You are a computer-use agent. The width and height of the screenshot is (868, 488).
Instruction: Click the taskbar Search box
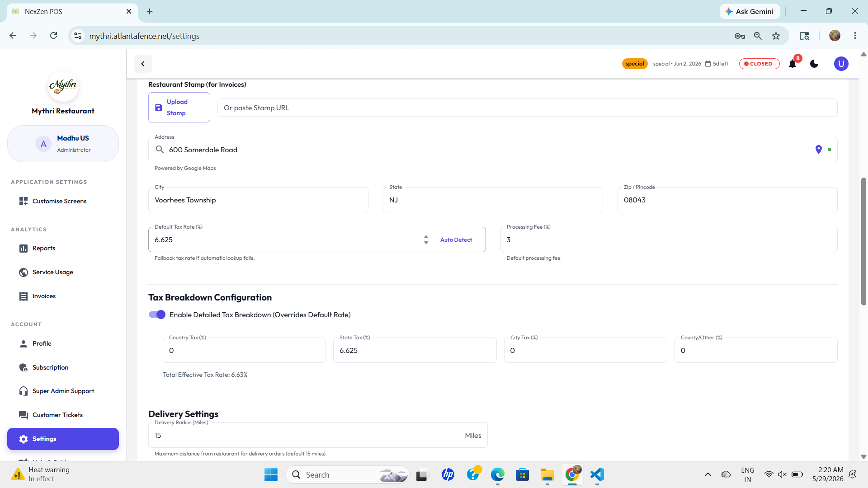pos(347,474)
